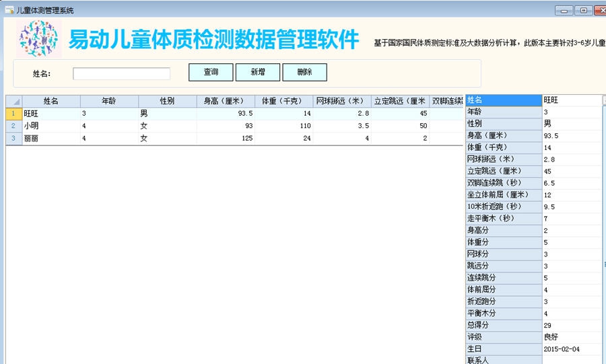
Task: Click the 身高分 property label
Action: tap(504, 230)
